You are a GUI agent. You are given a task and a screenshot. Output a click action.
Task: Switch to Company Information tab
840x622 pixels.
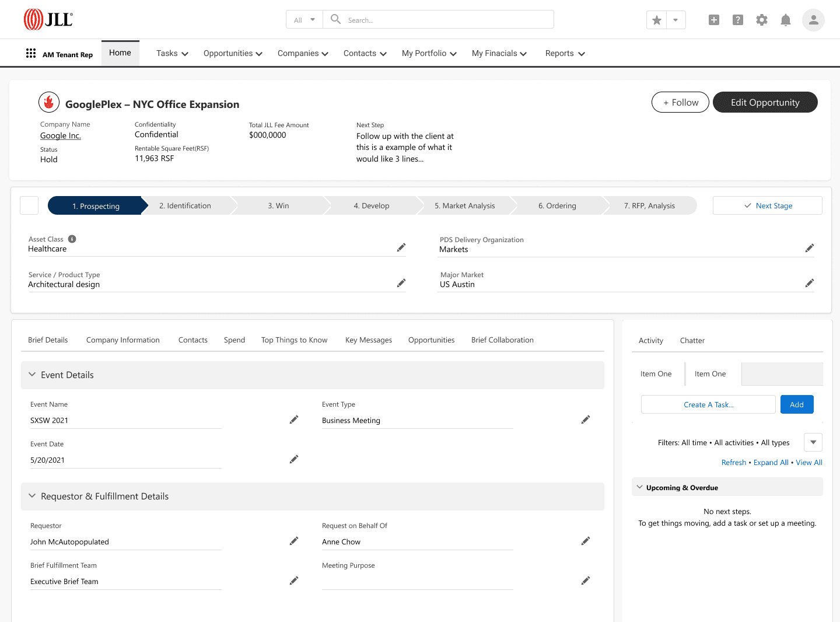click(x=123, y=340)
